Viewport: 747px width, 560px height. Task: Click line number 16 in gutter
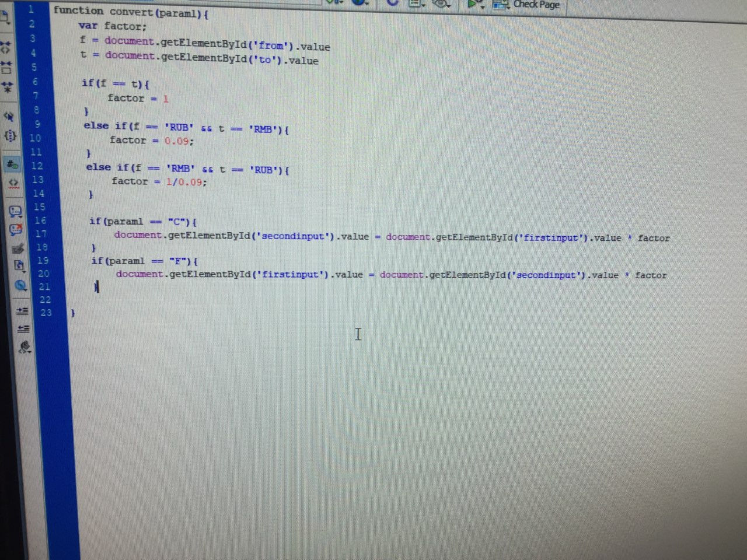click(x=40, y=220)
